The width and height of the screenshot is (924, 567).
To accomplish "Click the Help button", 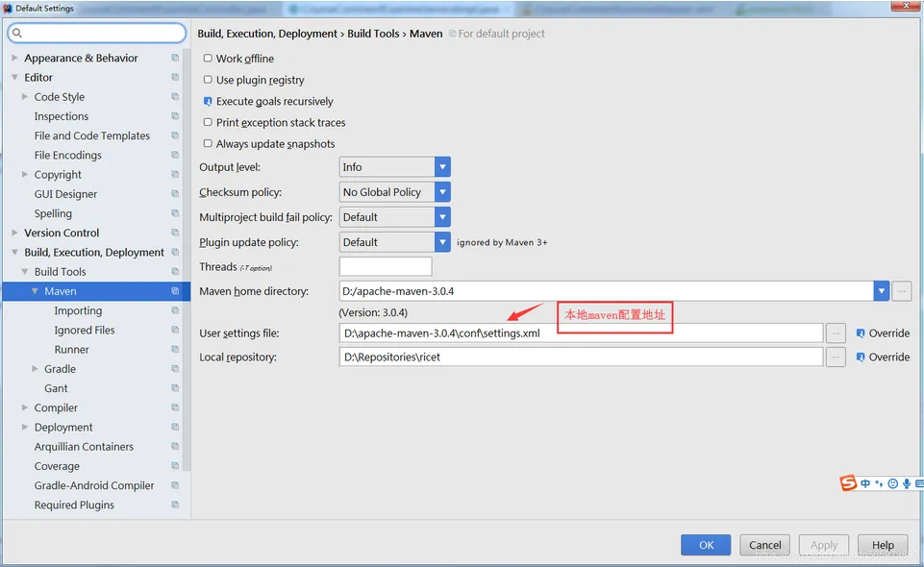I will point(883,545).
